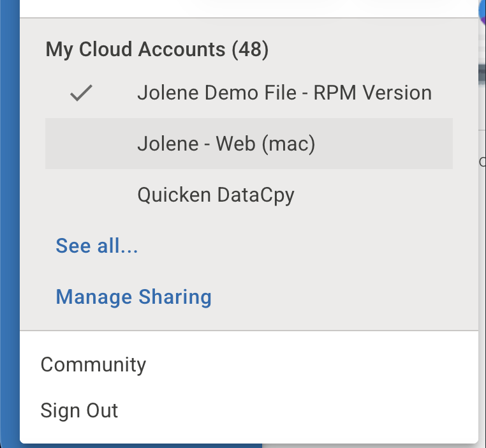This screenshot has width=486, height=448.
Task: Click the Manage Sharing link
Action: click(133, 297)
